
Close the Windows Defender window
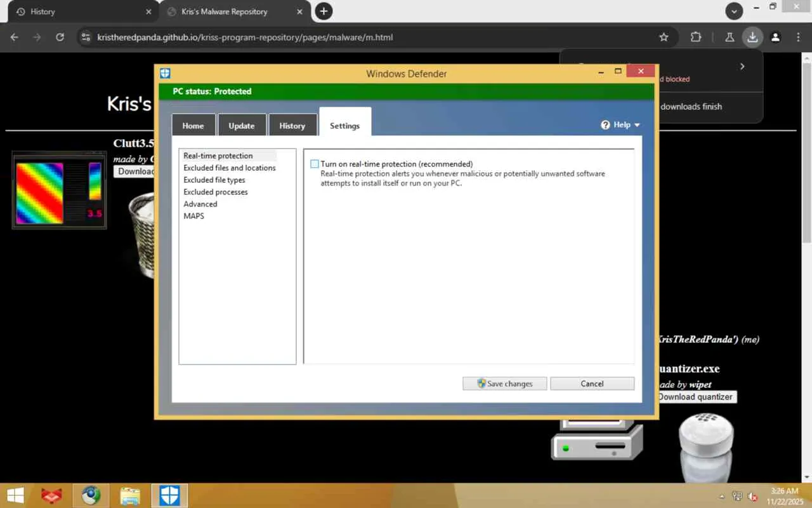click(x=641, y=71)
